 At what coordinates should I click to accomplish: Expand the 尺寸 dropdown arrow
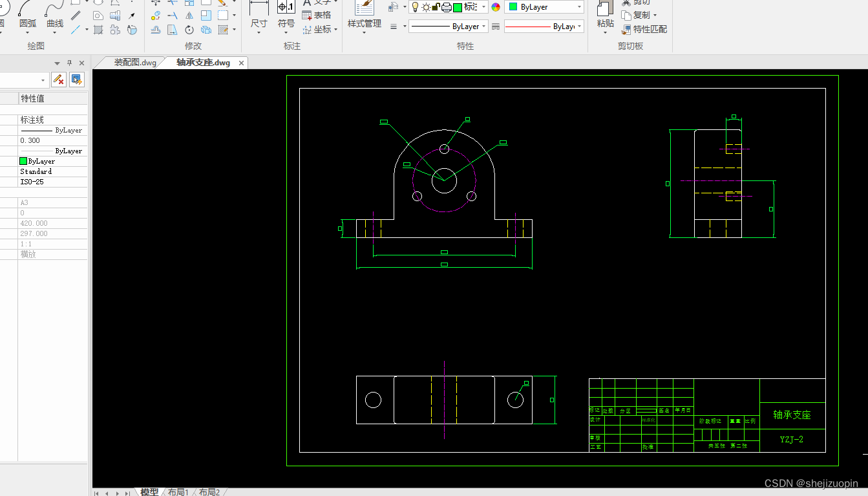[x=259, y=32]
